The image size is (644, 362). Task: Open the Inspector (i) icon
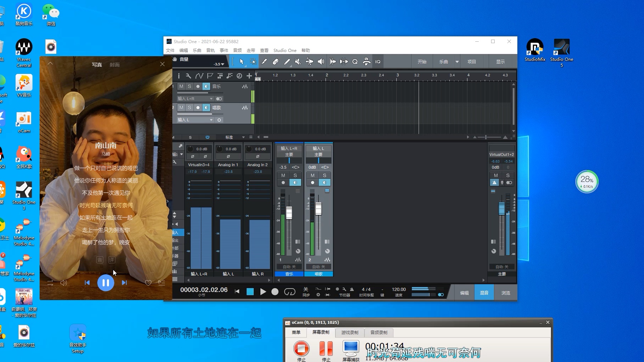179,76
